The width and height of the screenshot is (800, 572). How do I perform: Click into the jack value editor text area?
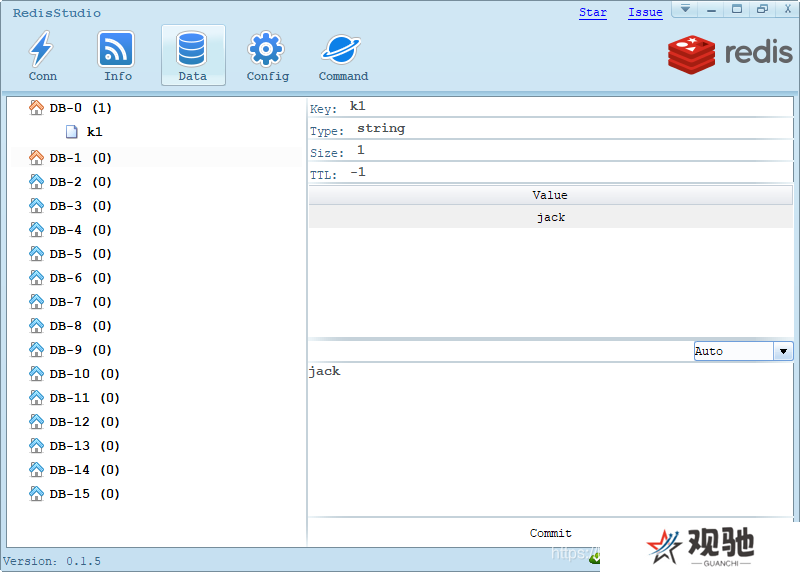point(551,439)
